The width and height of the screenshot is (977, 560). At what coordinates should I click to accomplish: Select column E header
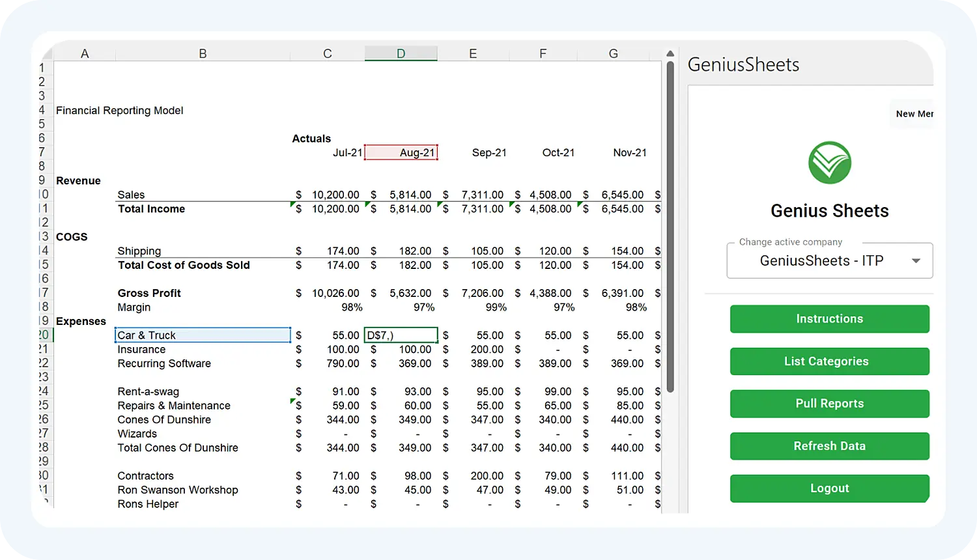(x=473, y=54)
